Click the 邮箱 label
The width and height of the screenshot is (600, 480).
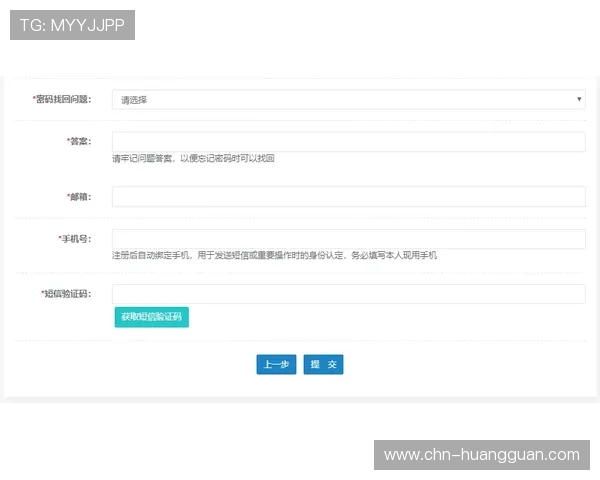pos(79,197)
